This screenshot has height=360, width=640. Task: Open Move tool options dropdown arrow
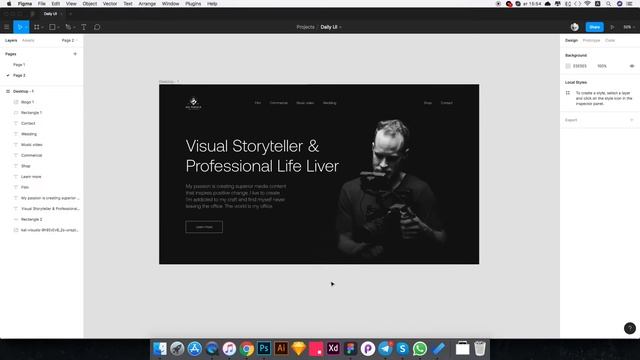tap(26, 27)
